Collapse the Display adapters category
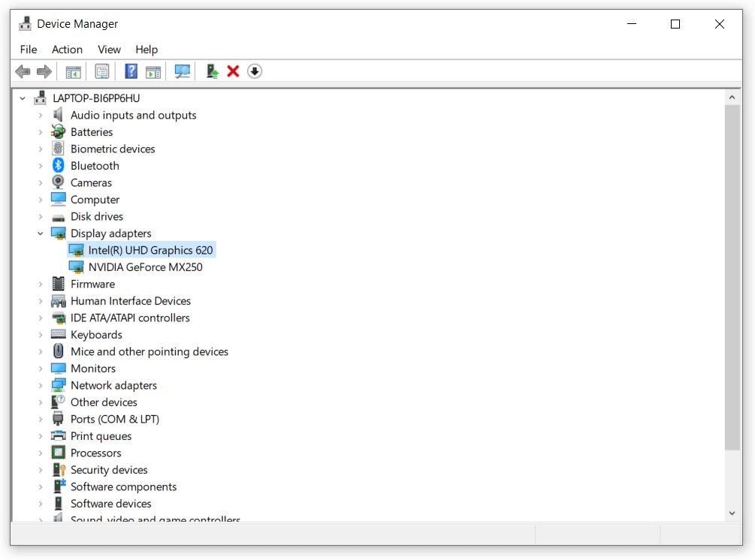Image resolution: width=755 pixels, height=560 pixels. tap(41, 233)
